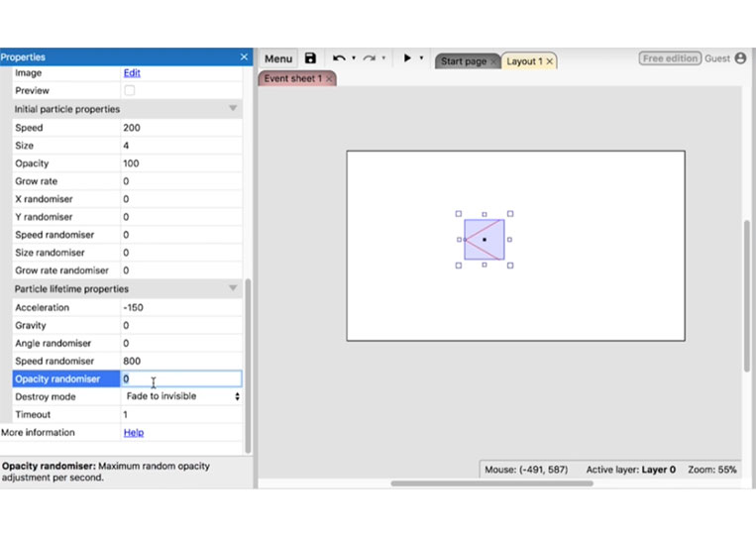The height and width of the screenshot is (536, 756).
Task: Click the Timeout value field
Action: pyautogui.click(x=181, y=414)
